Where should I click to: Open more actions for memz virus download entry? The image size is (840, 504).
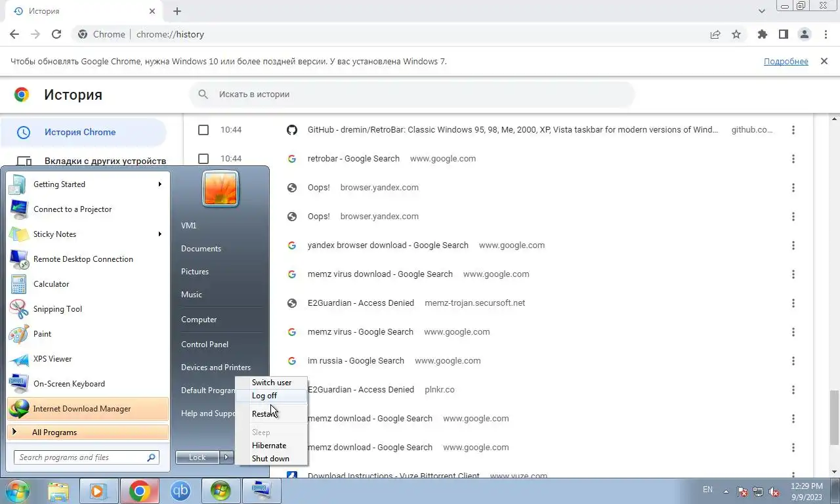click(x=793, y=274)
